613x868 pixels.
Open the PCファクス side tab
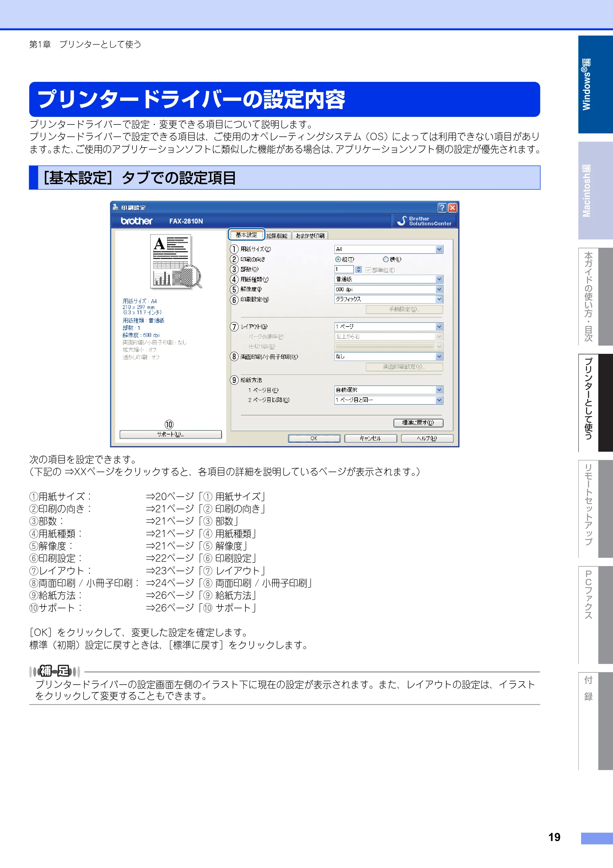tap(596, 615)
